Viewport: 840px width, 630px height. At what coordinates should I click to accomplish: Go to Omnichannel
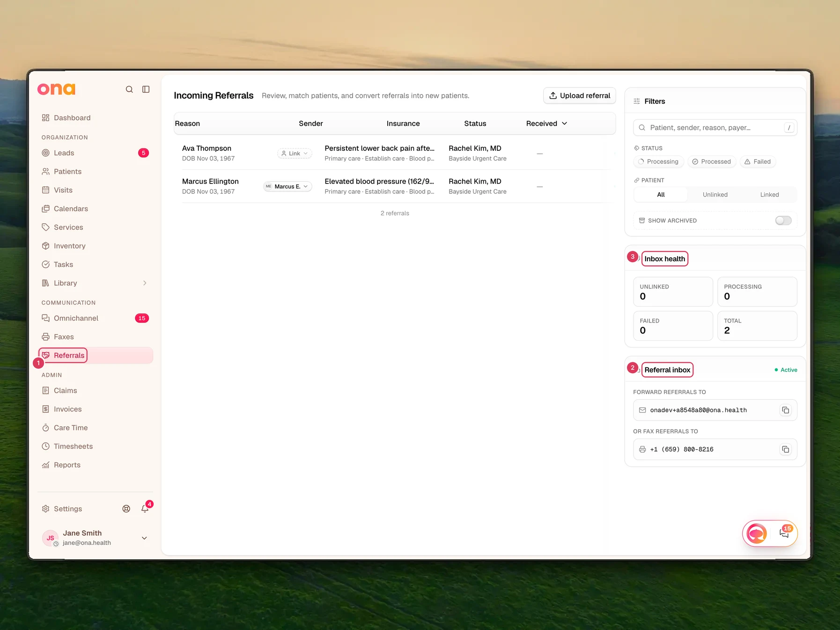point(96,318)
